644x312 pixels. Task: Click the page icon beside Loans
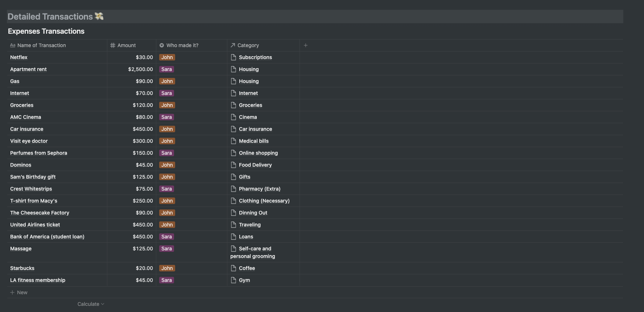(234, 237)
